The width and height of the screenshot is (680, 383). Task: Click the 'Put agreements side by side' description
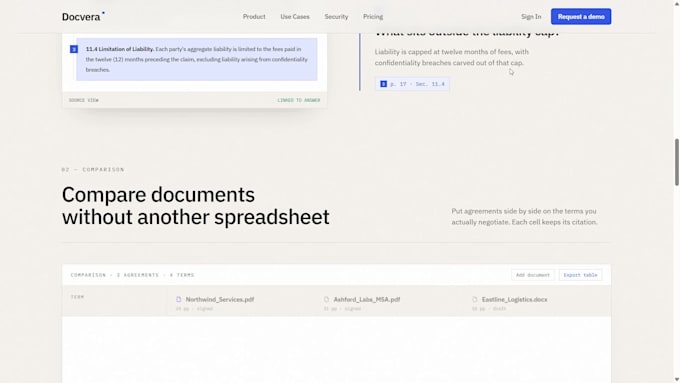pyautogui.click(x=524, y=216)
